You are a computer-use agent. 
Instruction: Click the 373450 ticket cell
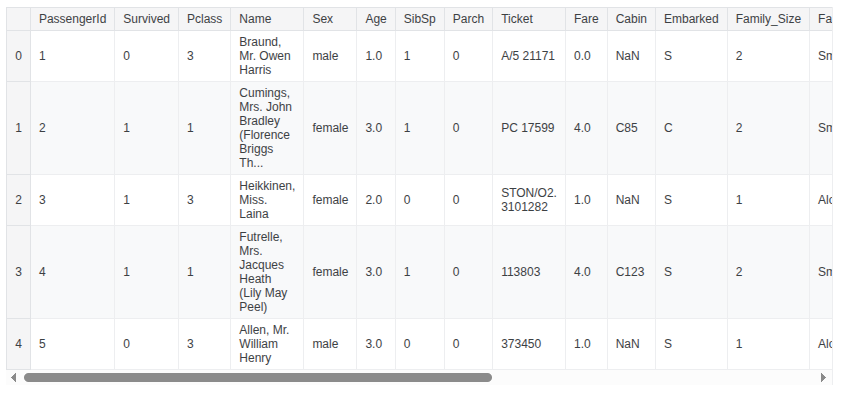[529, 344]
